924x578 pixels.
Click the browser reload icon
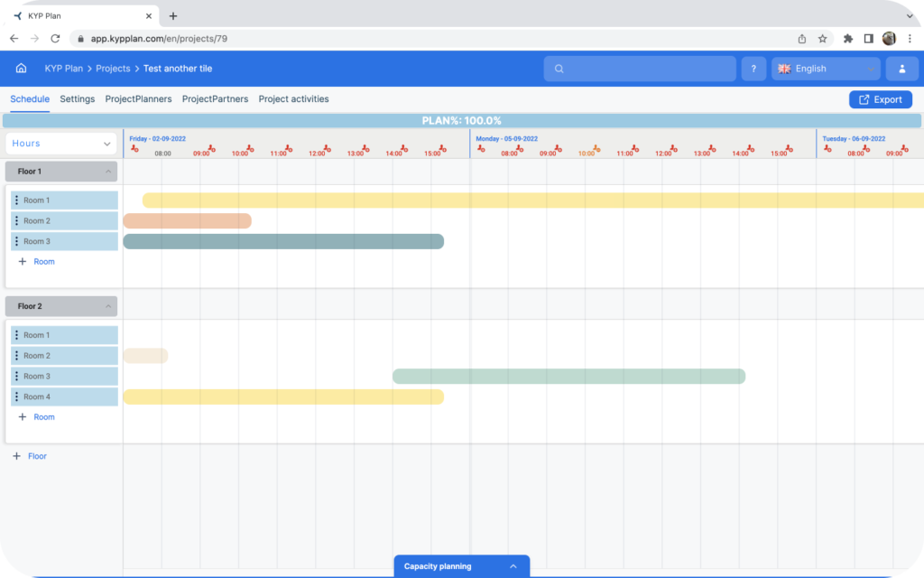pos(55,39)
